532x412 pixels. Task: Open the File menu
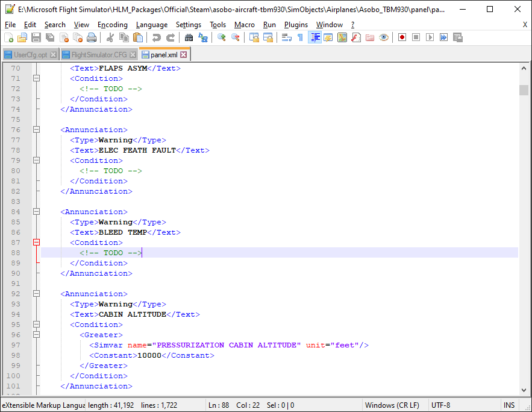tap(10, 25)
